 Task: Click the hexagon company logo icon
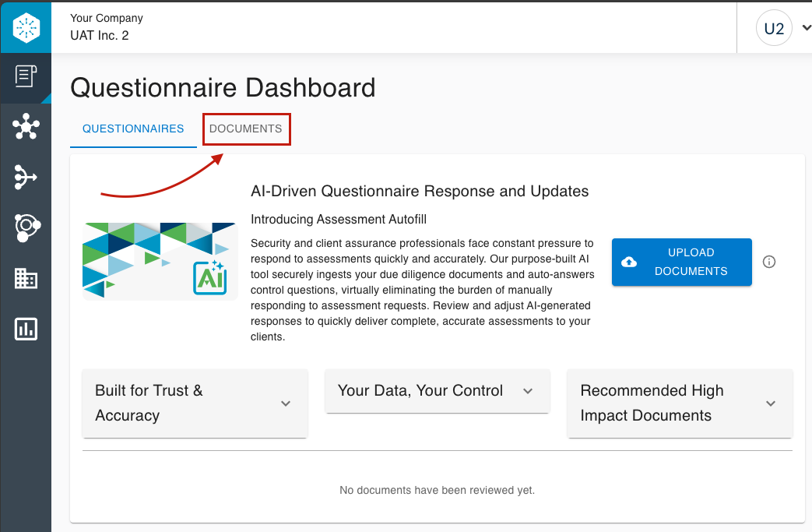pyautogui.click(x=26, y=27)
